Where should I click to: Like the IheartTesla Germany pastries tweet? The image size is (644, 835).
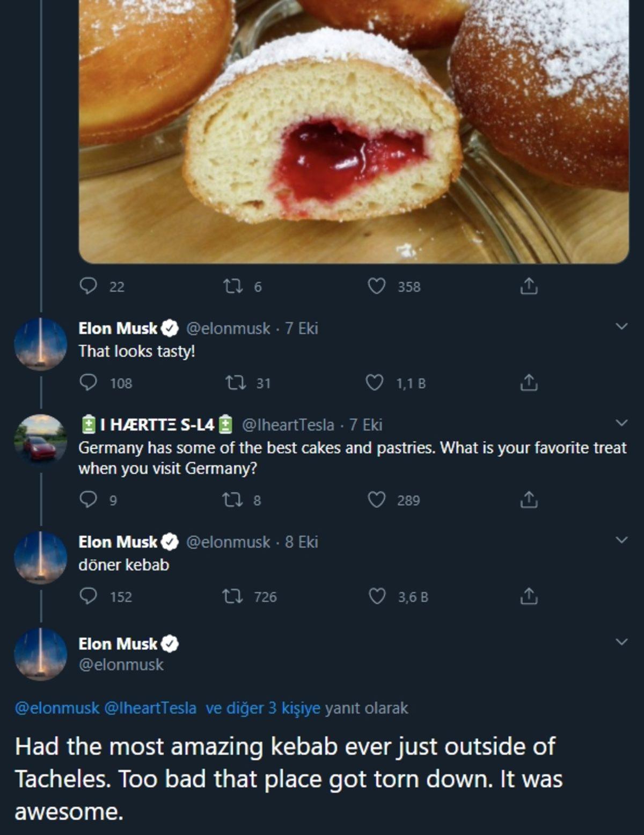point(377,500)
